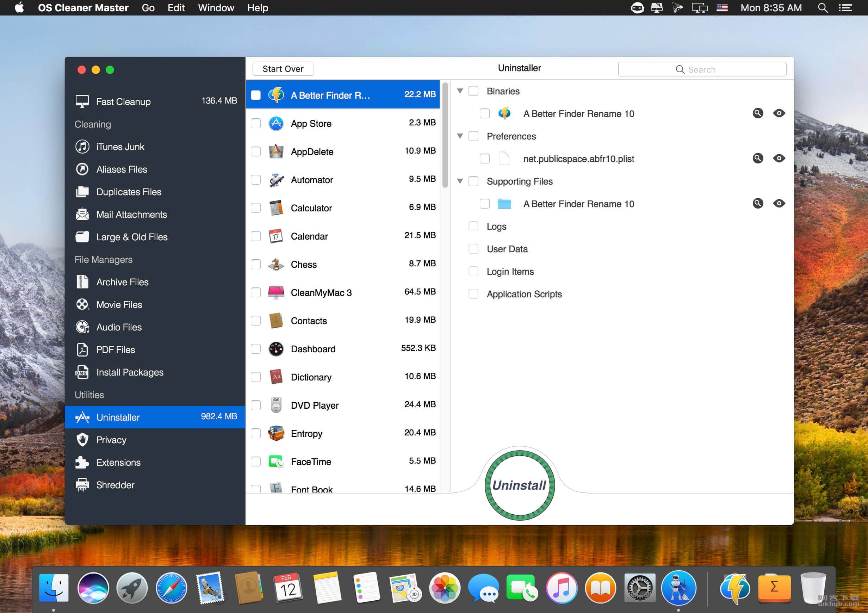Open Extensions utility
Screen dimensions: 868x613
(155, 462)
